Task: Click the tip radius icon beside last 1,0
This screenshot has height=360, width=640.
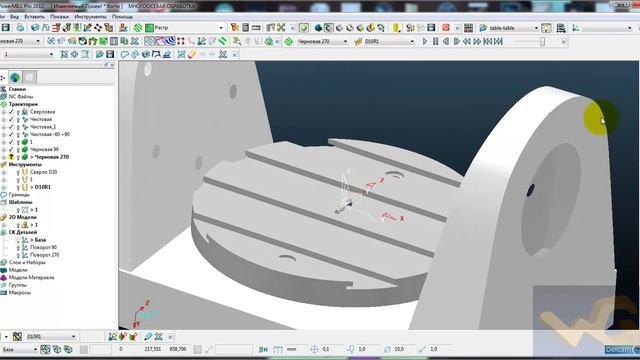Action: tap(422, 349)
